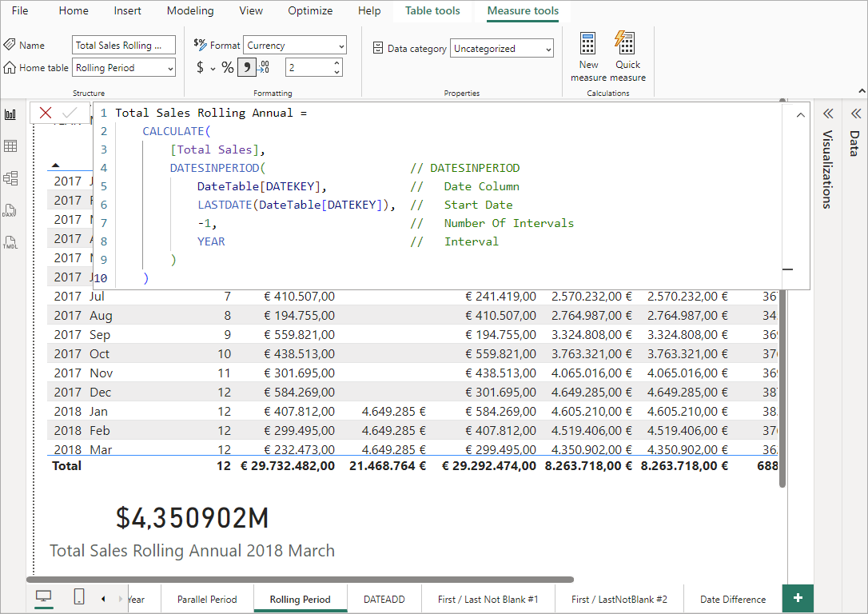Open the DAX query view icon
This screenshot has width=868, height=614.
click(x=10, y=210)
